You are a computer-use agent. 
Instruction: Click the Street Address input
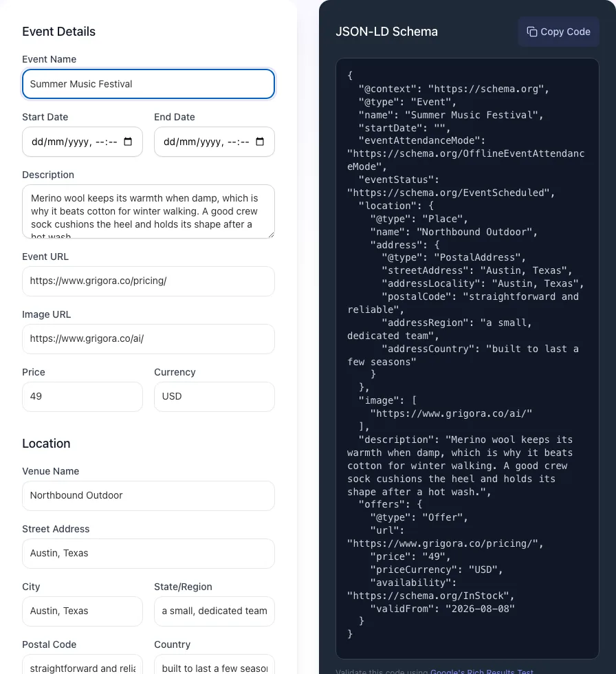coord(148,554)
